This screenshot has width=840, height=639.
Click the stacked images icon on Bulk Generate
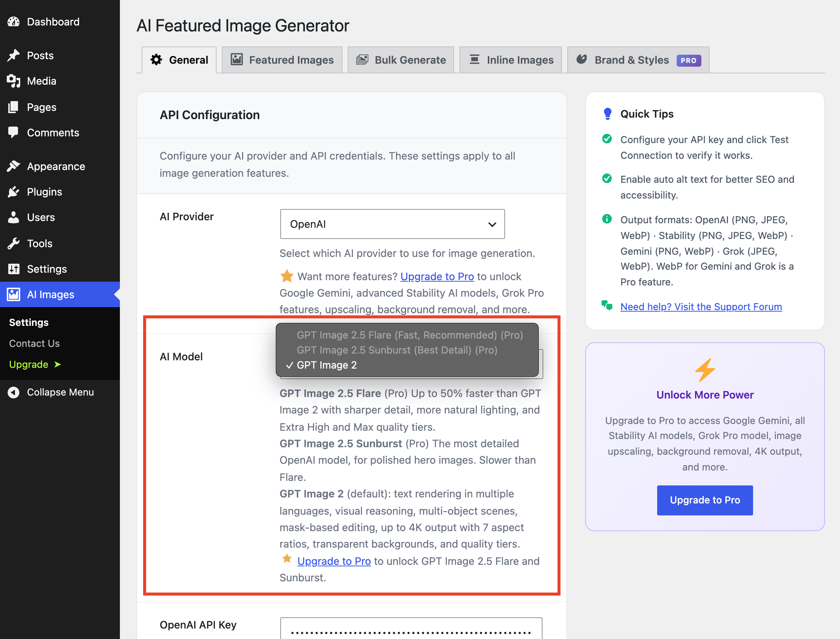point(362,59)
